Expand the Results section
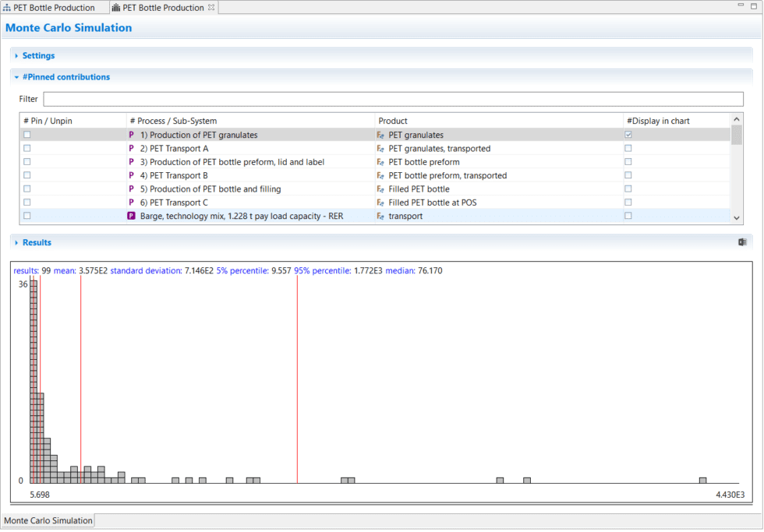Screen dimensions: 764x532 [37, 243]
